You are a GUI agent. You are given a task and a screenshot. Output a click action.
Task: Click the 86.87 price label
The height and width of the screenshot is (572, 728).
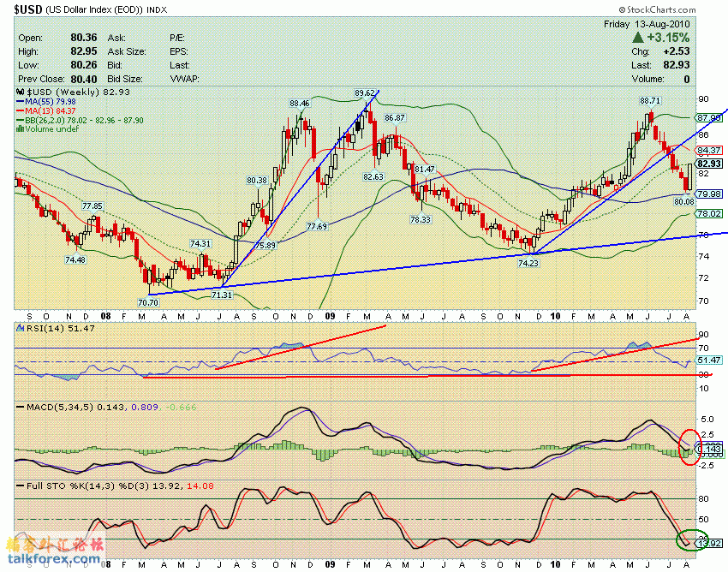click(395, 118)
